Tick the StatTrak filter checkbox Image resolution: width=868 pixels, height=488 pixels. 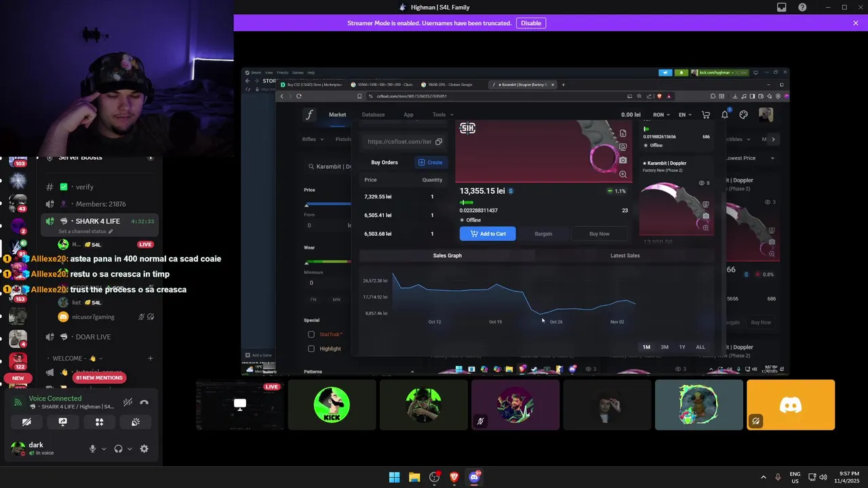click(x=311, y=334)
